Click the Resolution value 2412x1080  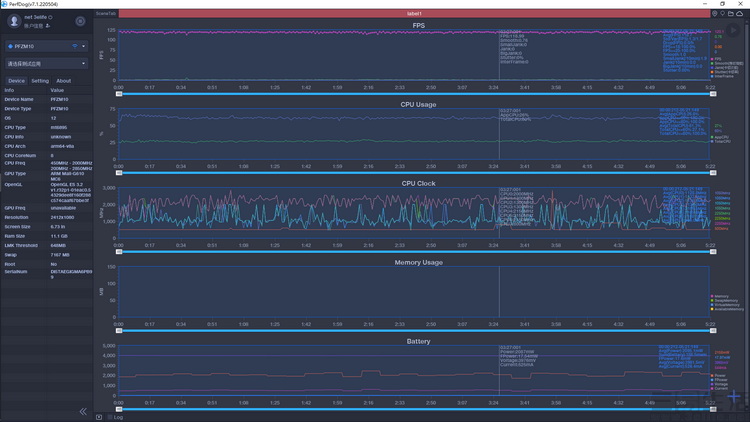click(x=61, y=217)
